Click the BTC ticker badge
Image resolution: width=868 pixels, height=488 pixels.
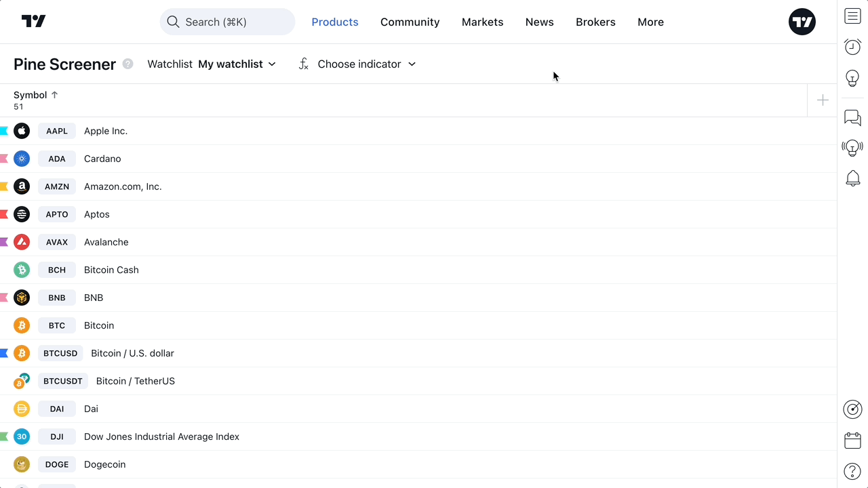pos(57,325)
